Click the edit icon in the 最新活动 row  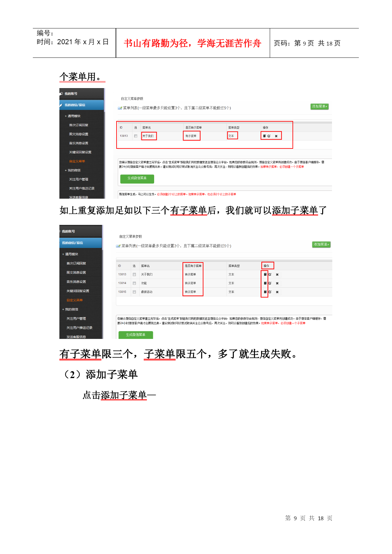(x=270, y=292)
